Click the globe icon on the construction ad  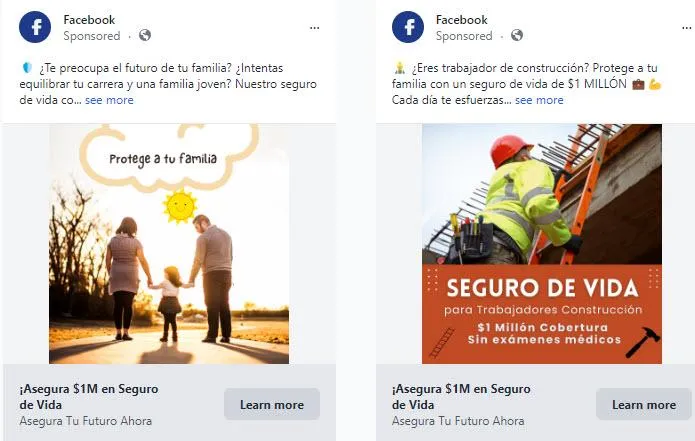click(517, 35)
